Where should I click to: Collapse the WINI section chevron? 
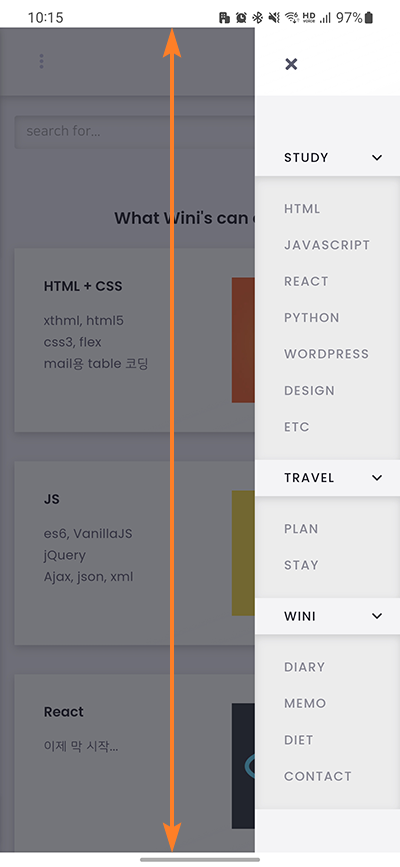pyautogui.click(x=377, y=616)
